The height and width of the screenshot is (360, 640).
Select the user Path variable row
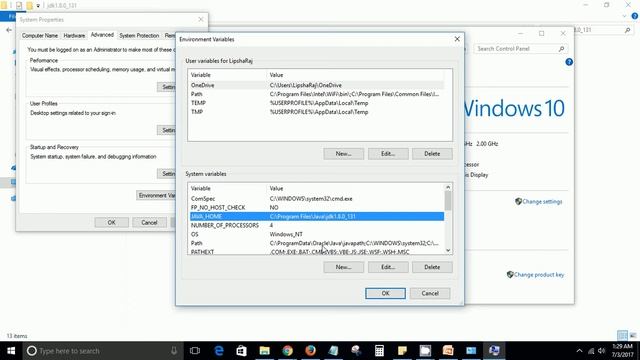[317, 94]
